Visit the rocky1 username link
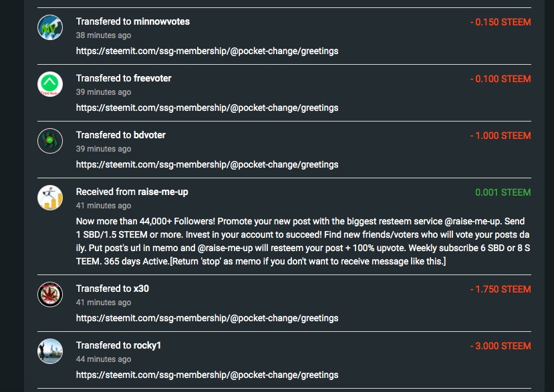This screenshot has width=554, height=392. tap(148, 345)
